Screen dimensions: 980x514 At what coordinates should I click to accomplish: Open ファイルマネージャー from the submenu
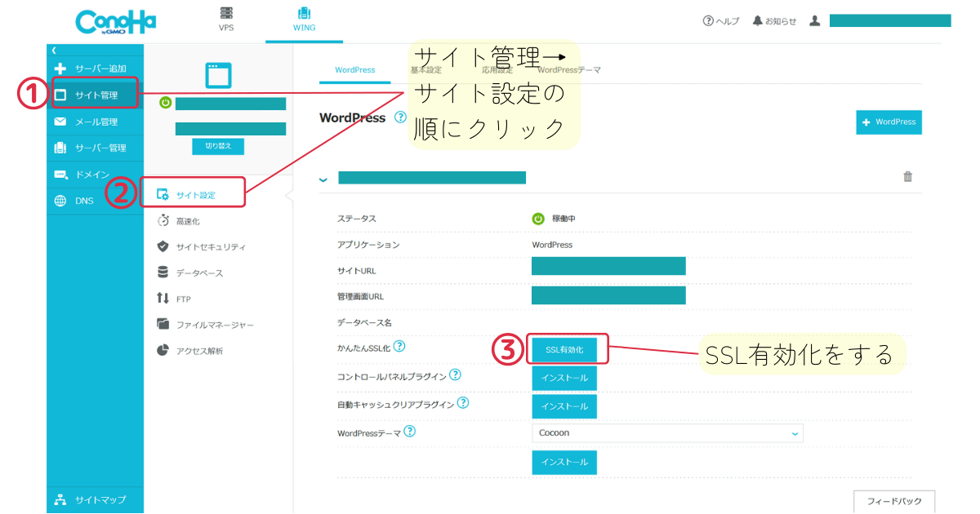coord(214,325)
